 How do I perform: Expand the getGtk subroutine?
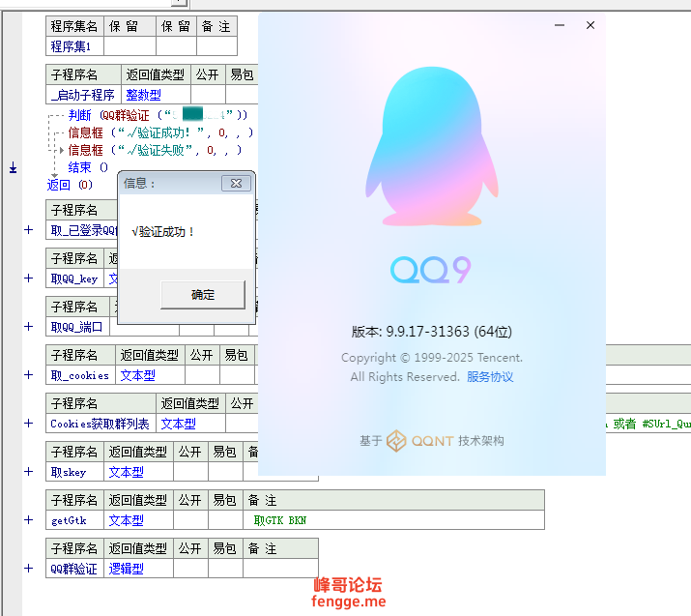(29, 520)
